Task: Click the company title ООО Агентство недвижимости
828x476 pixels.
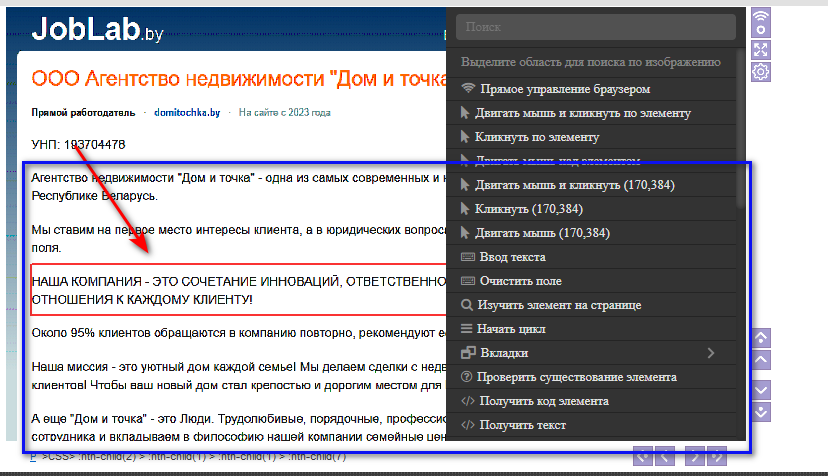Action: click(x=239, y=79)
